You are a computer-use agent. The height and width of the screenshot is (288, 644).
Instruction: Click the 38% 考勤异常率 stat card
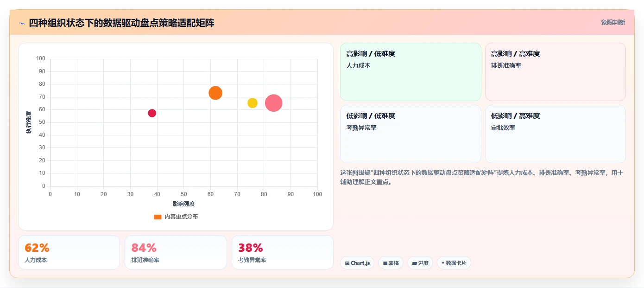coord(282,252)
